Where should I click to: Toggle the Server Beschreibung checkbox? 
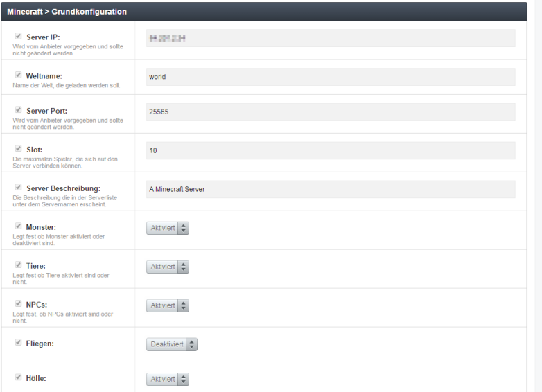[x=18, y=187]
